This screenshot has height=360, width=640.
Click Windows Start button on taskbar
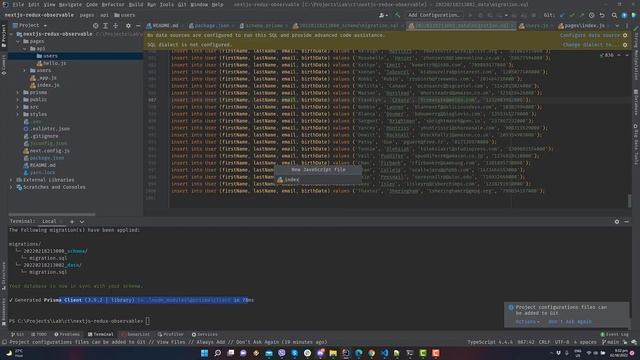[204, 353]
